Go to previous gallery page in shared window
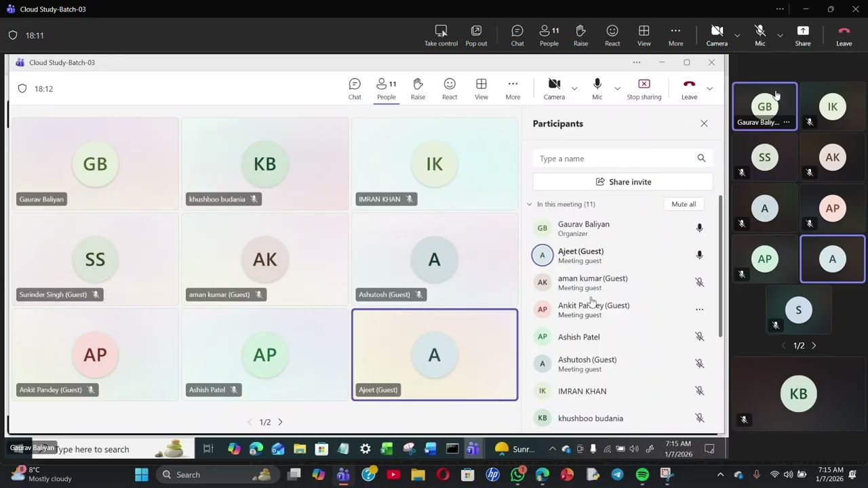Viewport: 868px width, 488px height. coord(250,422)
